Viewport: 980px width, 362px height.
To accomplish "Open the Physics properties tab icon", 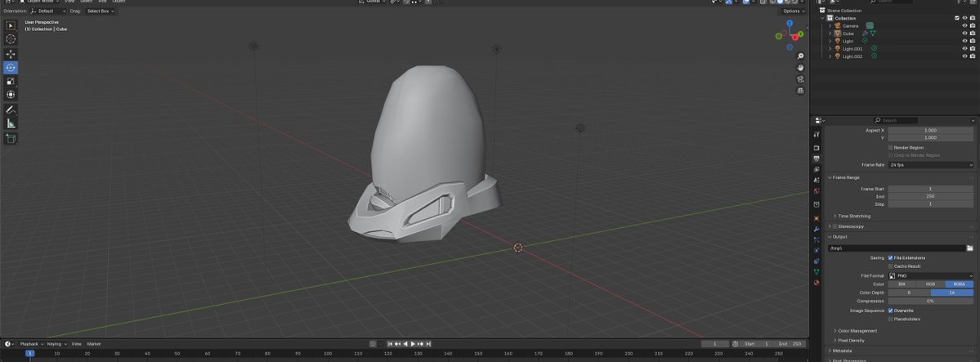I will point(817,251).
